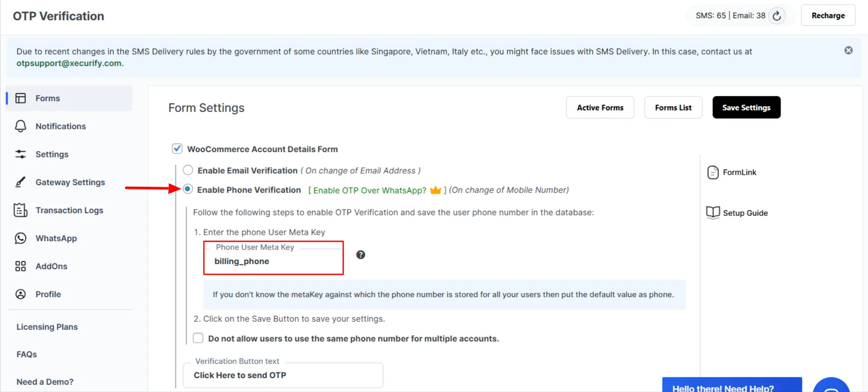Switch to the Forms List view
Screen dimensions: 868x392
click(673, 107)
